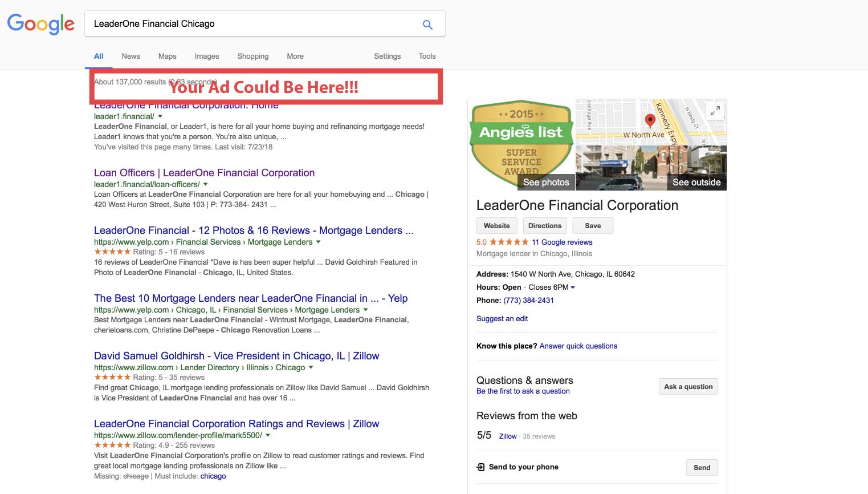Viewport: 868px width, 494px height.
Task: Switch to the Images tab
Action: (206, 56)
